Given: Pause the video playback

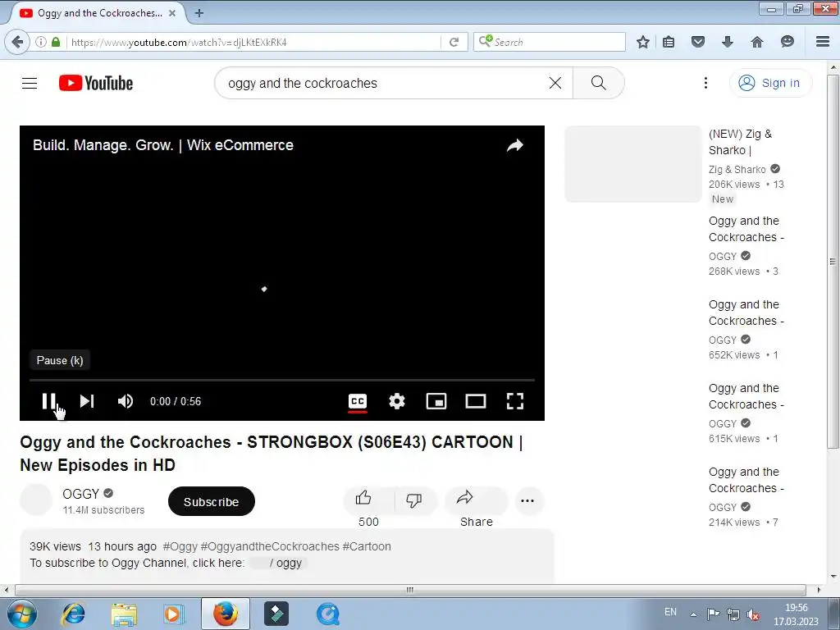Looking at the screenshot, I should 48,400.
